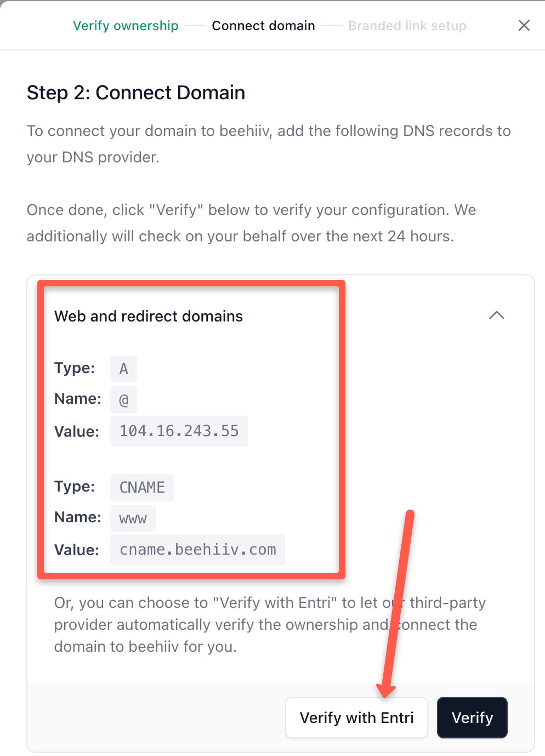Image resolution: width=545 pixels, height=756 pixels.
Task: Select the IP value 104.16.243.55
Action: [x=179, y=431]
